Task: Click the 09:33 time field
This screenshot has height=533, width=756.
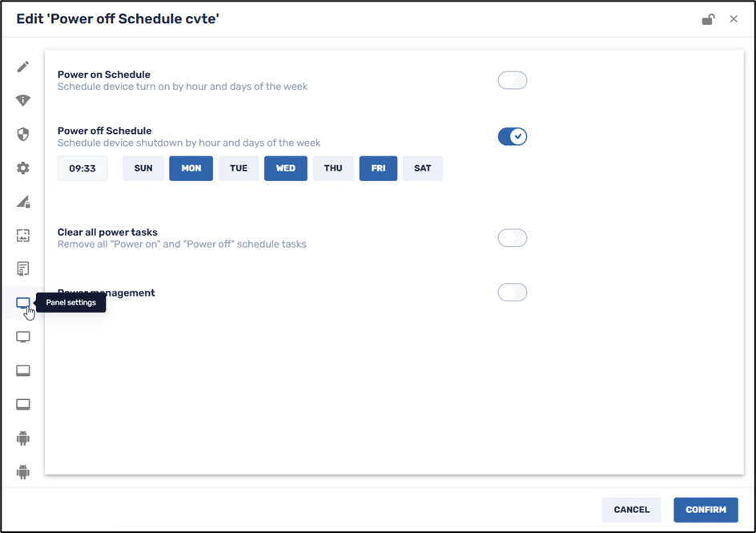Action: click(82, 168)
